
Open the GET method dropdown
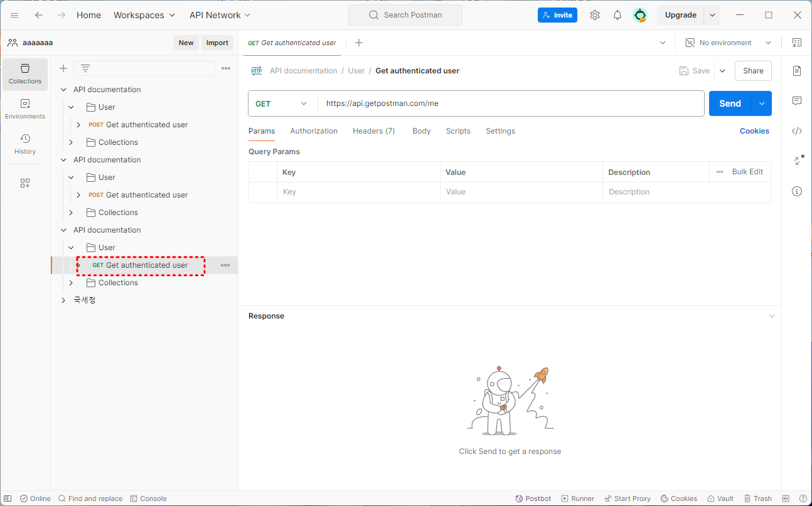pos(282,103)
